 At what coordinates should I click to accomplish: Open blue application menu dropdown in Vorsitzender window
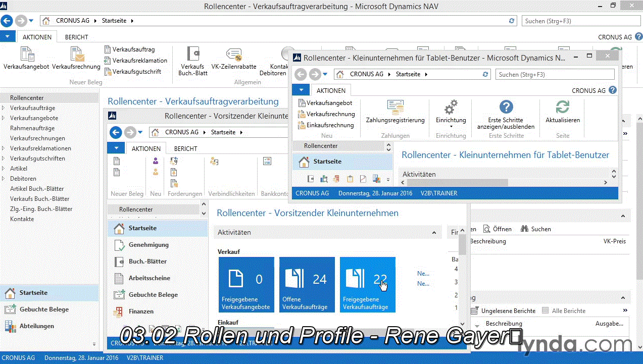pos(116,148)
